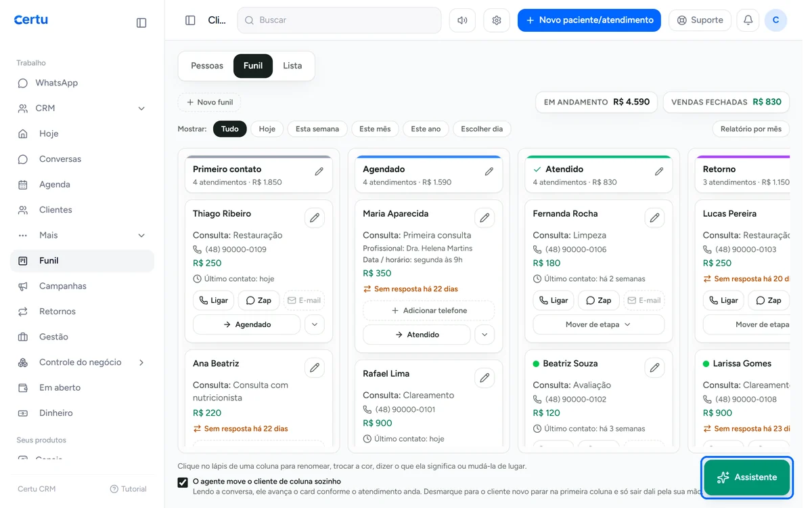
Task: Open stage dropdown arrow on Maria Aparecida card
Action: 484,335
